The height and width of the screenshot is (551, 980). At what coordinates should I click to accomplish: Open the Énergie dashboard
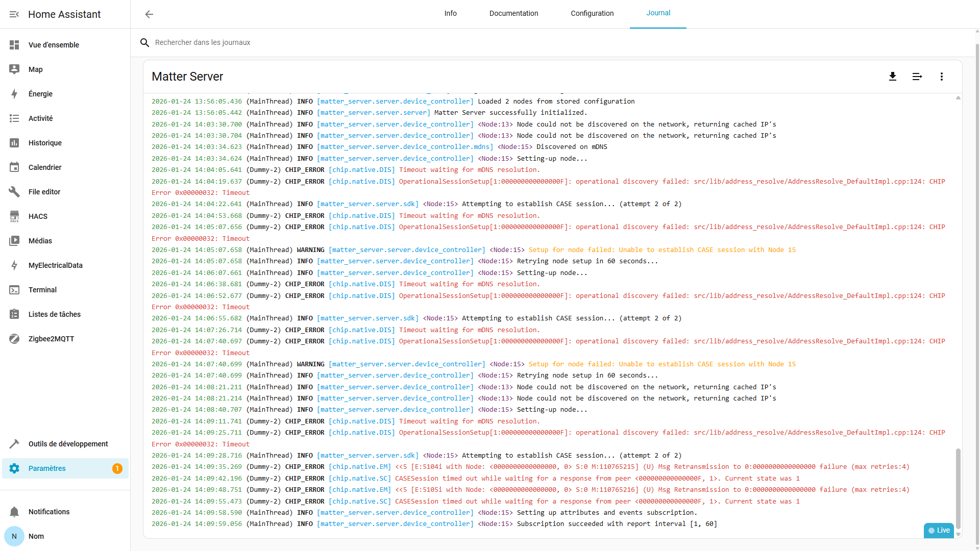click(40, 94)
